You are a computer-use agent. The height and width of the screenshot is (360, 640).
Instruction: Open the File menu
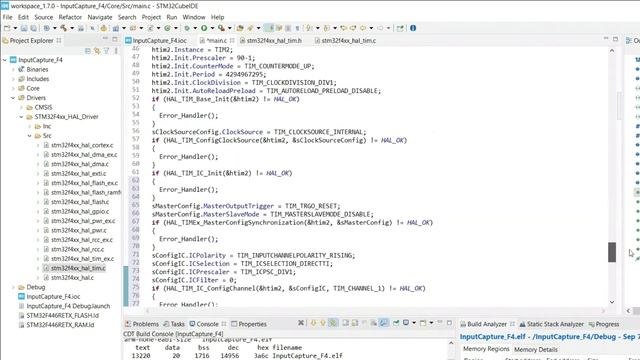point(7,17)
